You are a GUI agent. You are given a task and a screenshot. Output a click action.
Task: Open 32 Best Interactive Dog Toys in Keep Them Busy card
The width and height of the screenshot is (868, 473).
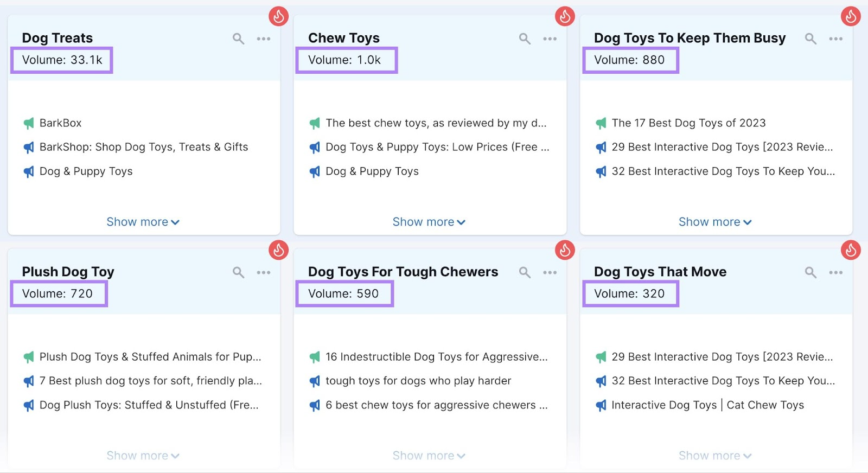723,171
